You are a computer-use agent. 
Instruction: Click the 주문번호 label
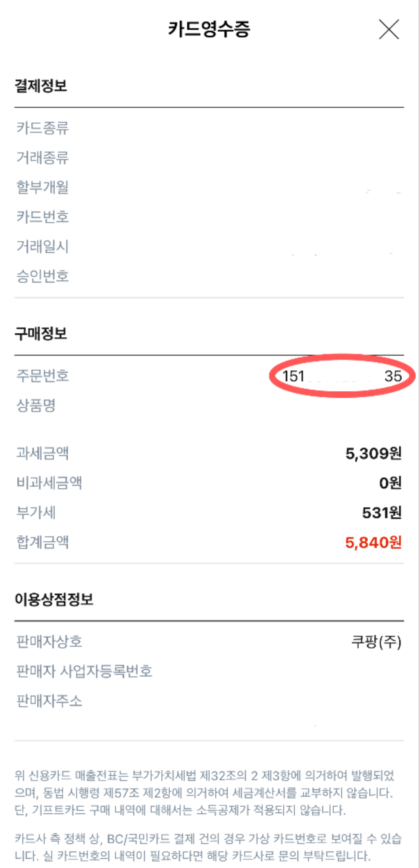click(x=42, y=376)
